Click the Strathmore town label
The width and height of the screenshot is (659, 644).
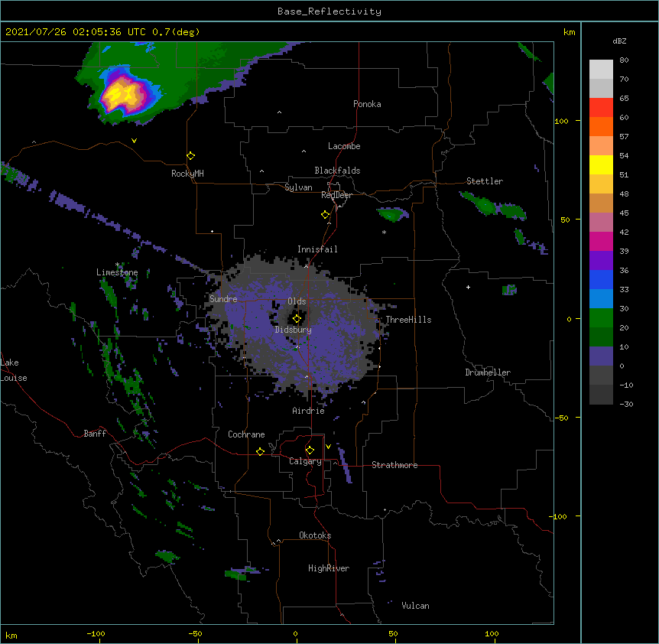394,465
